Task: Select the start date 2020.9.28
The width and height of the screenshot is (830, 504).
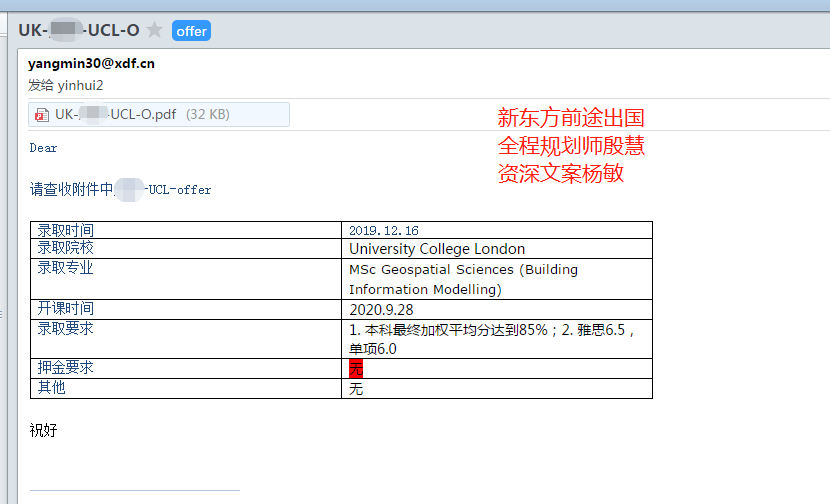Action: [381, 310]
